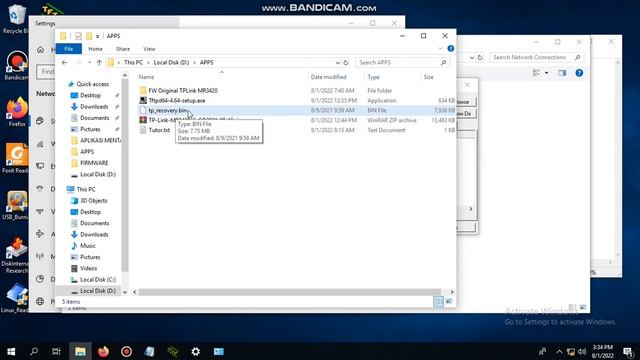Click the Search APPS field
This screenshot has height=360, width=640.
[x=402, y=62]
